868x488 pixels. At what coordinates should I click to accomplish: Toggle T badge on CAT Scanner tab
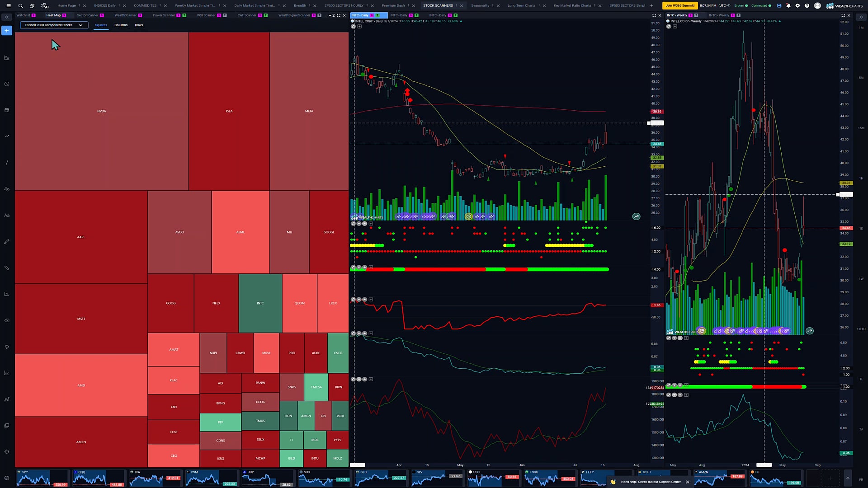[x=266, y=15]
